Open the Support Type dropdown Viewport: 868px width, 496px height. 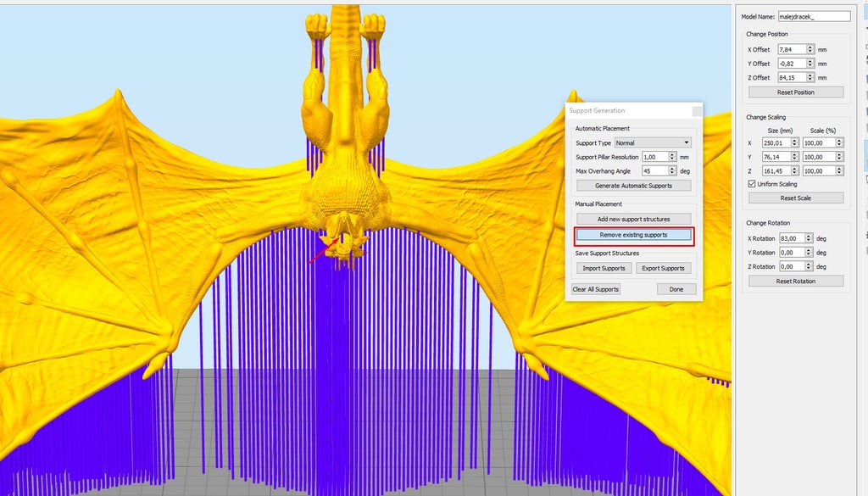(652, 143)
